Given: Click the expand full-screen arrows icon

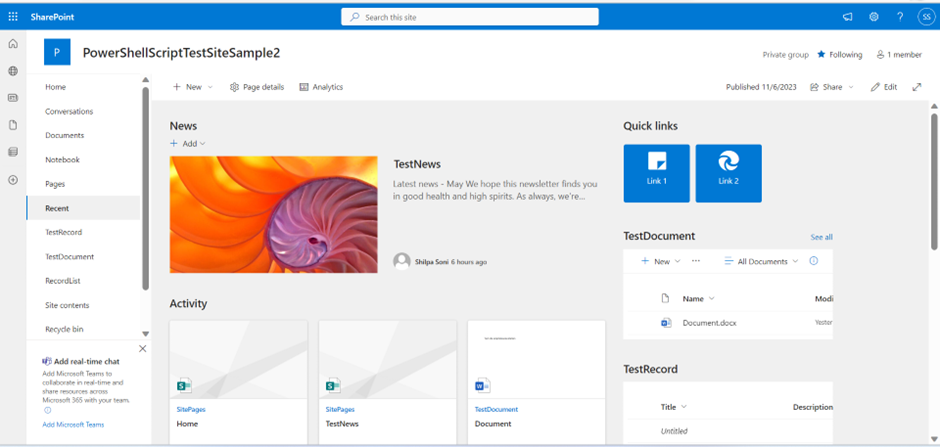Looking at the screenshot, I should pos(917,87).
